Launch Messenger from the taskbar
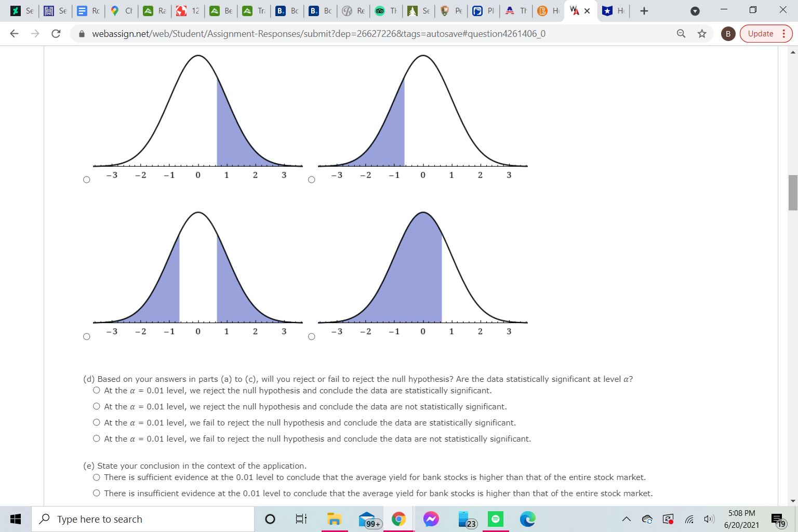This screenshot has width=798, height=532. pyautogui.click(x=431, y=518)
